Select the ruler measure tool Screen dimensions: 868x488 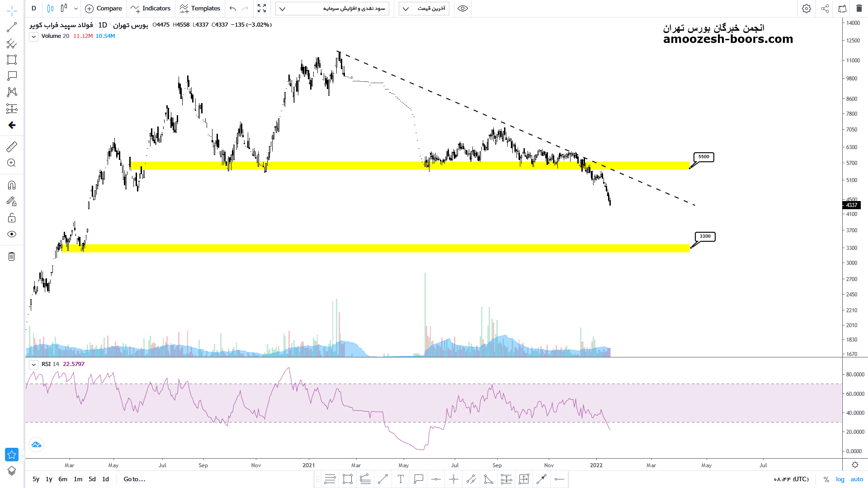tap(12, 147)
